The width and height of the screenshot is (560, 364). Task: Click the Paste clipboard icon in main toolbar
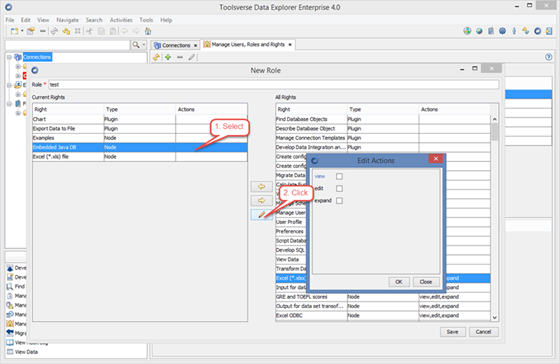click(x=113, y=31)
